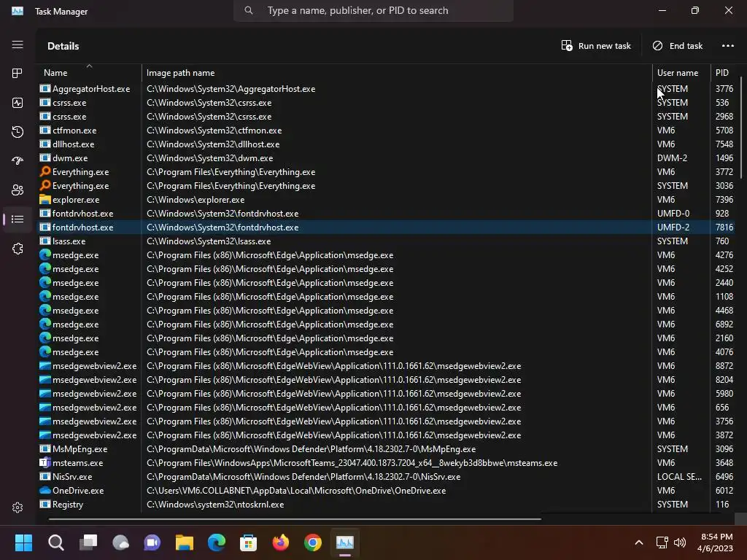Click msedgewebview2.exe icon for PID 8872

pyautogui.click(x=45, y=366)
